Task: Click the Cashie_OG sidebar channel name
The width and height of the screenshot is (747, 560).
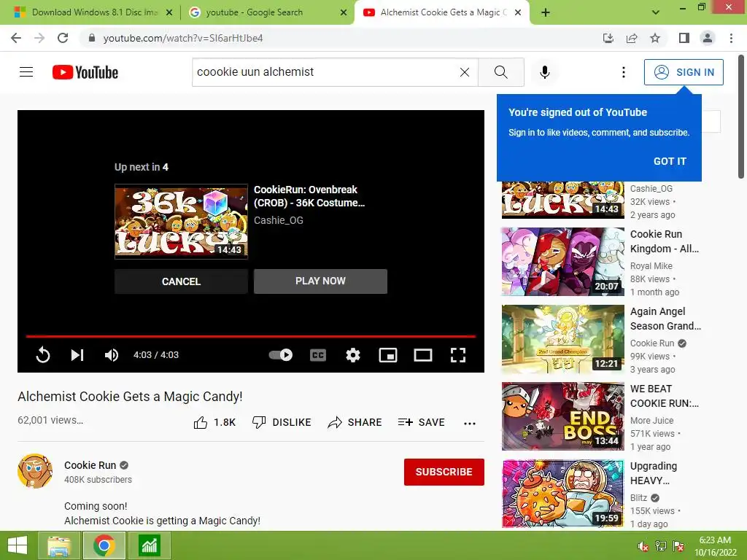Action: pyautogui.click(x=651, y=189)
